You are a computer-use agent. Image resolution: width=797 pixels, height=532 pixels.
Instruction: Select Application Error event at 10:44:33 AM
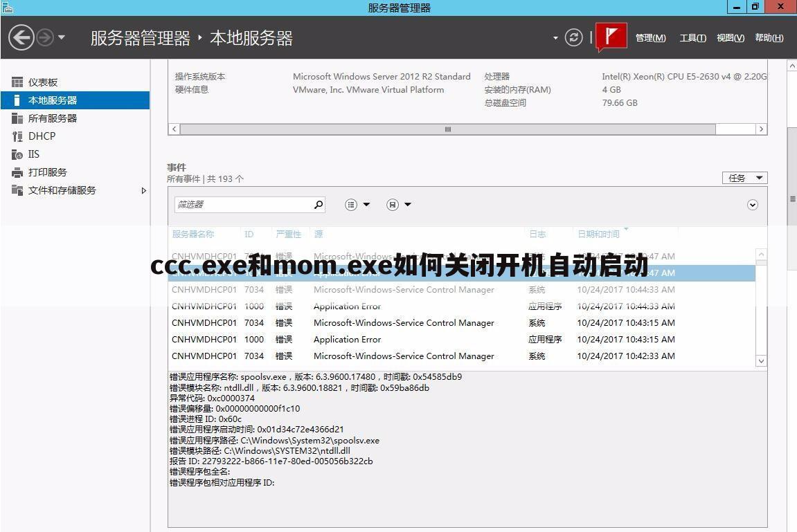pos(462,306)
